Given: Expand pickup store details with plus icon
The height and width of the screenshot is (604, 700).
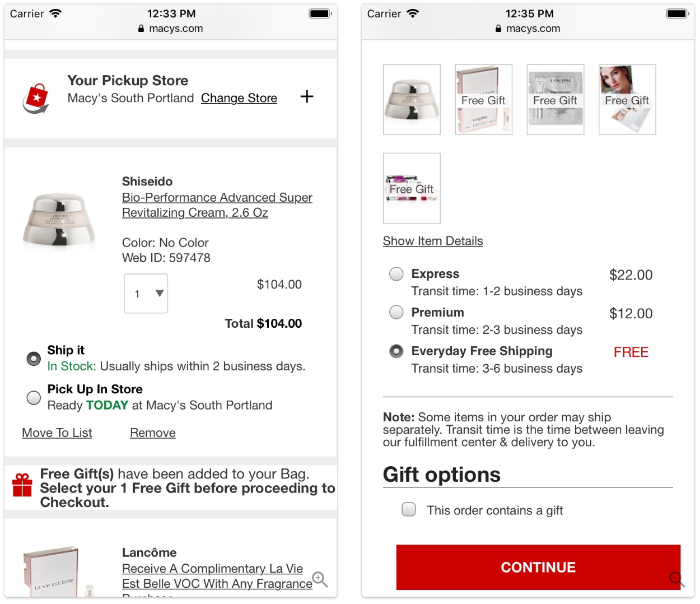Looking at the screenshot, I should click(x=306, y=96).
